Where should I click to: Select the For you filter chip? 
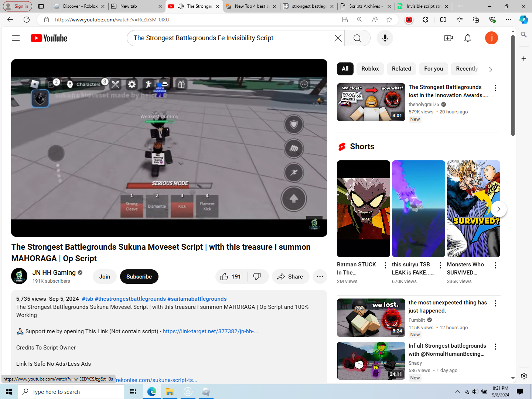pos(433,69)
